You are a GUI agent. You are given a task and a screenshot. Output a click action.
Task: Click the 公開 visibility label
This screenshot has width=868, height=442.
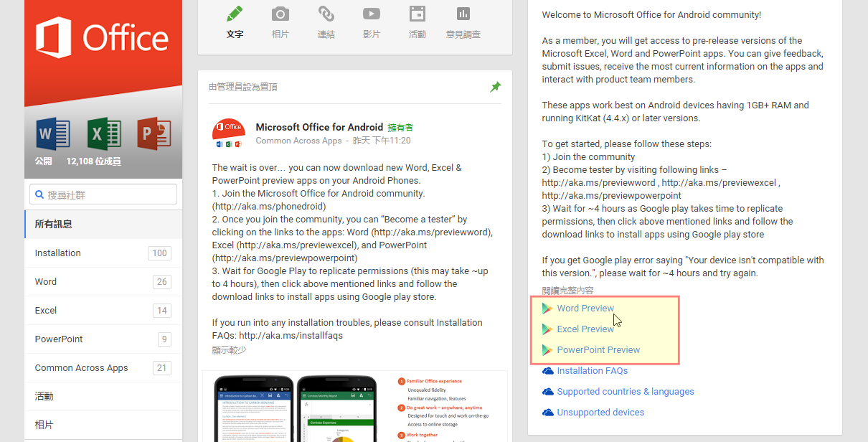click(x=44, y=161)
